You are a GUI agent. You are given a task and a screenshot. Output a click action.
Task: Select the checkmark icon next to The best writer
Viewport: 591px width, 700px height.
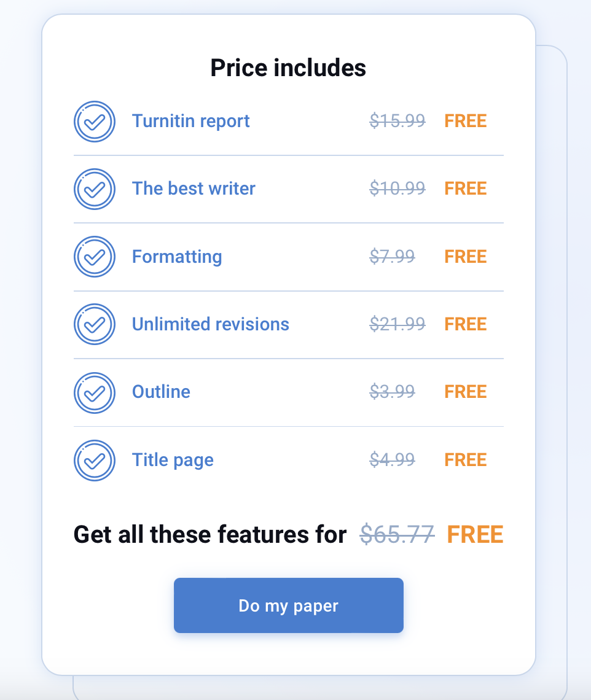[x=95, y=189]
